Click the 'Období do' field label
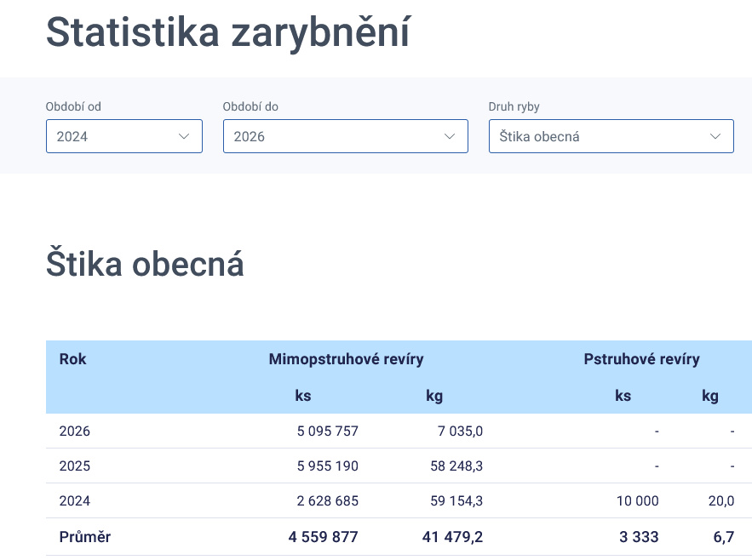This screenshot has width=752, height=560. [x=250, y=106]
